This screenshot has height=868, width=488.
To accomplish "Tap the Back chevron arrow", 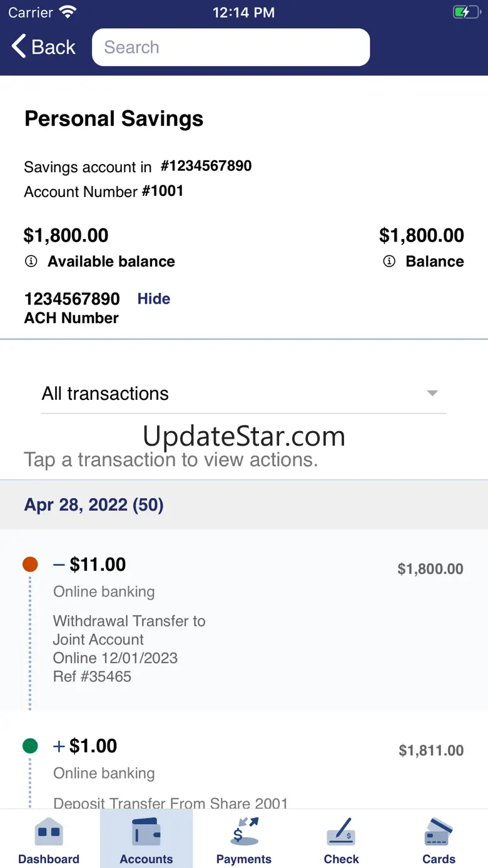I will coord(19,47).
